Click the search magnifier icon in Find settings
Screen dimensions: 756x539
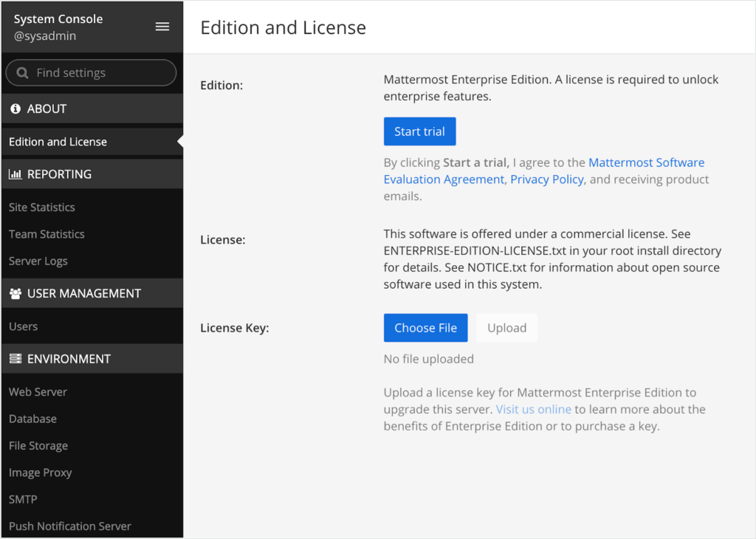(x=22, y=73)
